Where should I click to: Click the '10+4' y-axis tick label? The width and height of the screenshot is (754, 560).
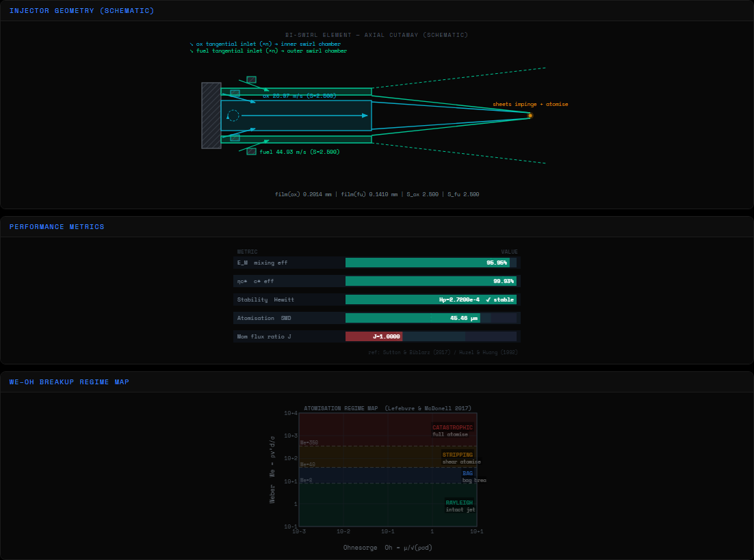click(290, 413)
